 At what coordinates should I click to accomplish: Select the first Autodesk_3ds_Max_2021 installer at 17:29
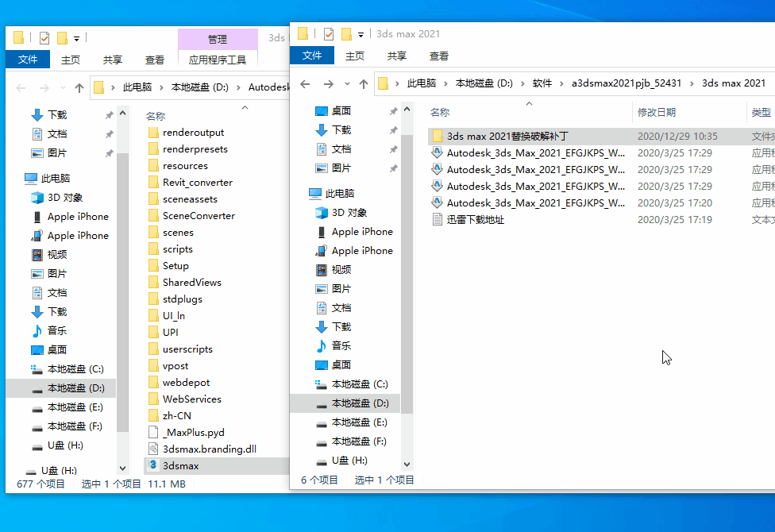tap(536, 152)
